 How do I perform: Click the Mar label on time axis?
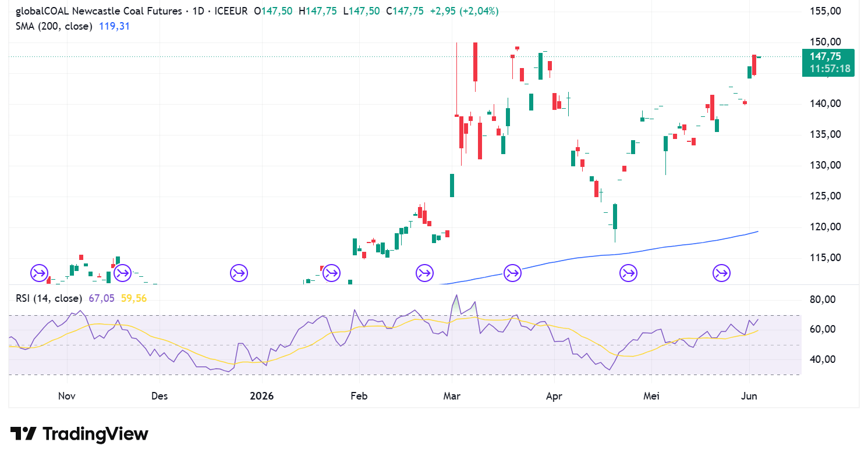point(452,396)
